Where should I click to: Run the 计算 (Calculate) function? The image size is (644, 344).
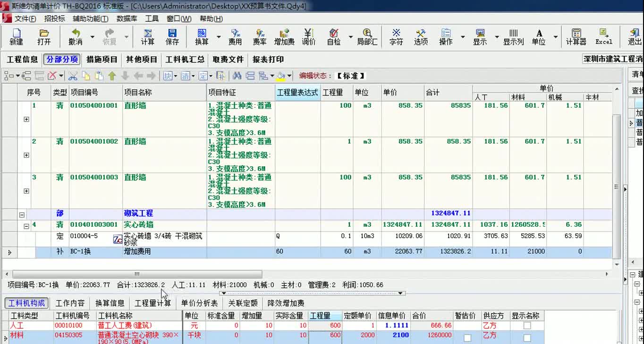point(147,37)
